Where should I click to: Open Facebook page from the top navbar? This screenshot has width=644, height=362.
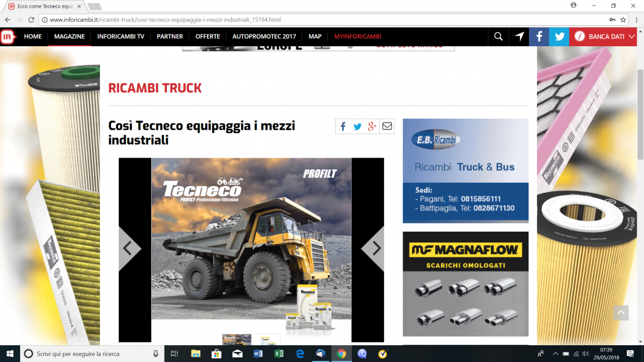(539, 37)
